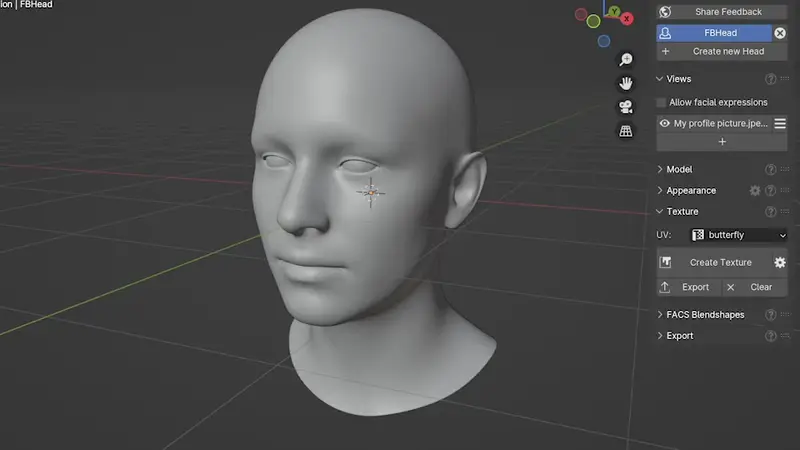The height and width of the screenshot is (450, 800).
Task: Open help for Texture panel
Action: click(x=770, y=212)
